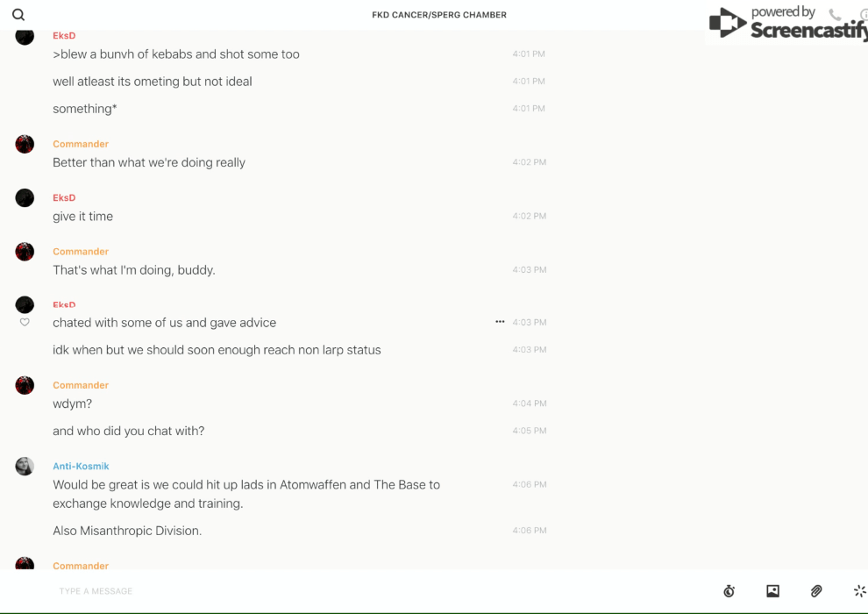Open conversation info icon at top right edge
The width and height of the screenshot is (868, 614).
click(864, 15)
